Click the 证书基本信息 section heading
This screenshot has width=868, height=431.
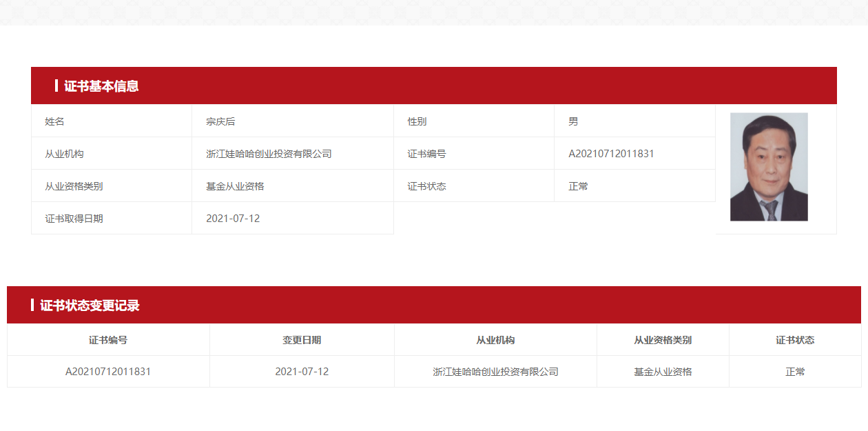pos(101,86)
